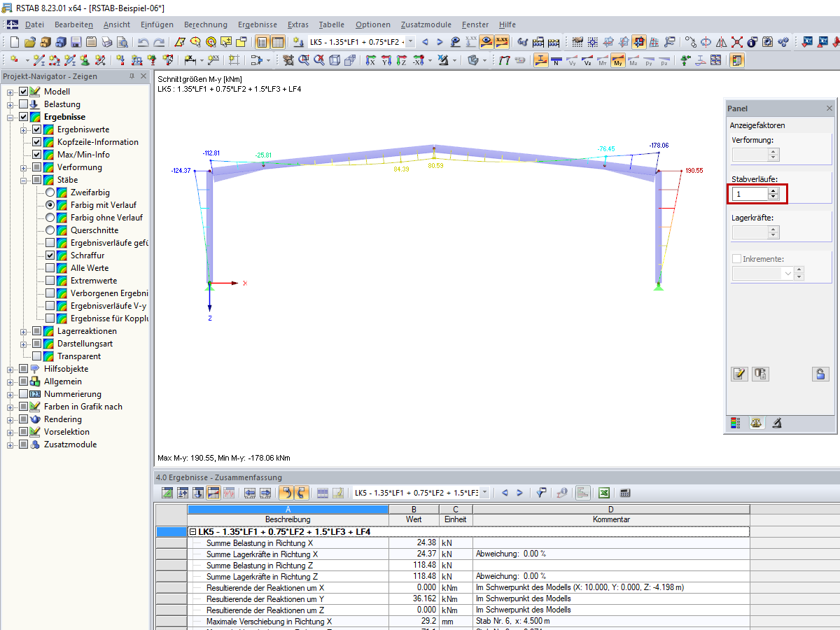
Task: Select the Zweifarbig radio button
Action: (50, 192)
